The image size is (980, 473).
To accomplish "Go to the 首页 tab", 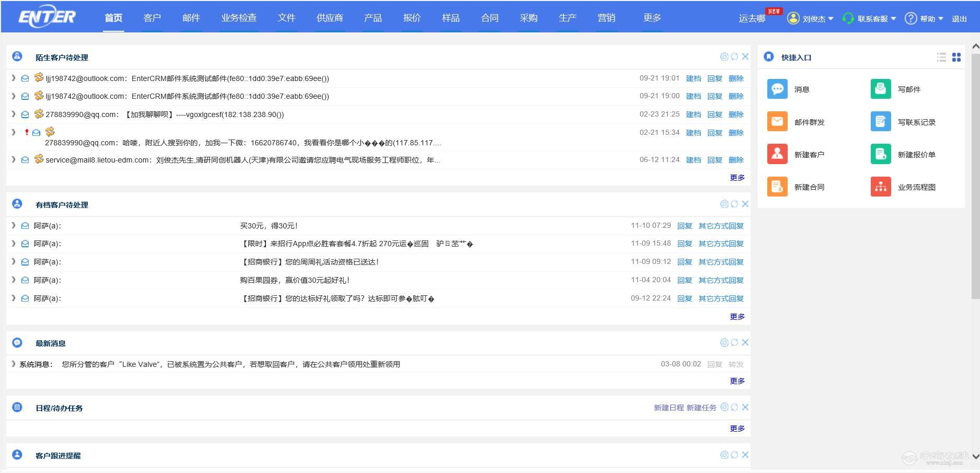I will tap(113, 18).
